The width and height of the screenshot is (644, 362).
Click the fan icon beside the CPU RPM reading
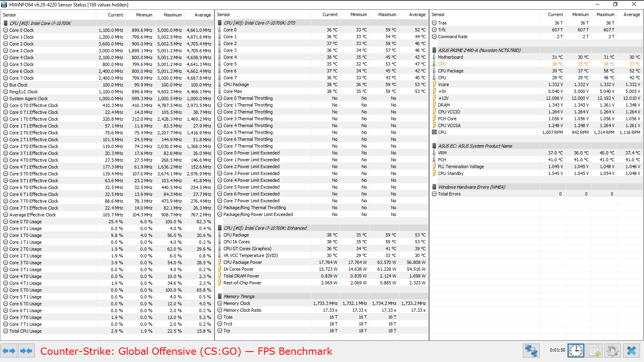[434, 132]
